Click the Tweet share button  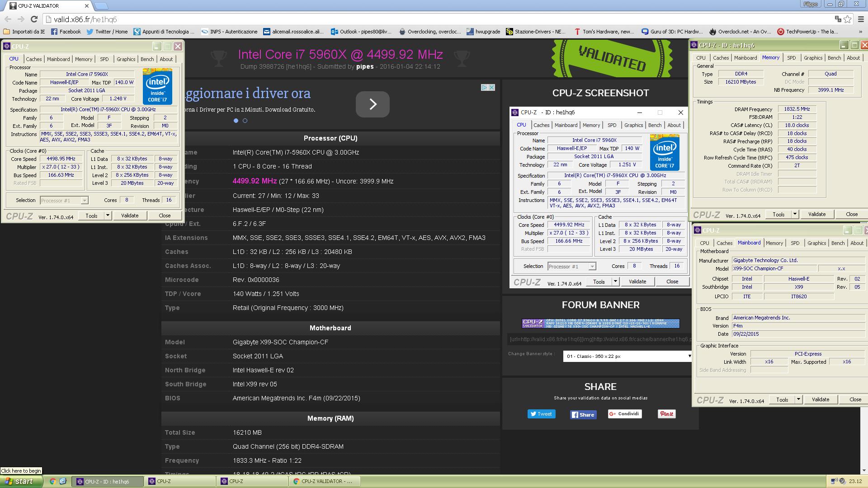(541, 414)
